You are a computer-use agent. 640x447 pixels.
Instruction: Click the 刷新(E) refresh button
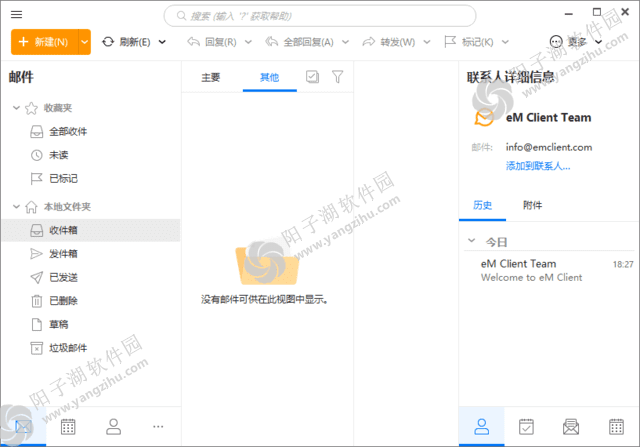126,42
